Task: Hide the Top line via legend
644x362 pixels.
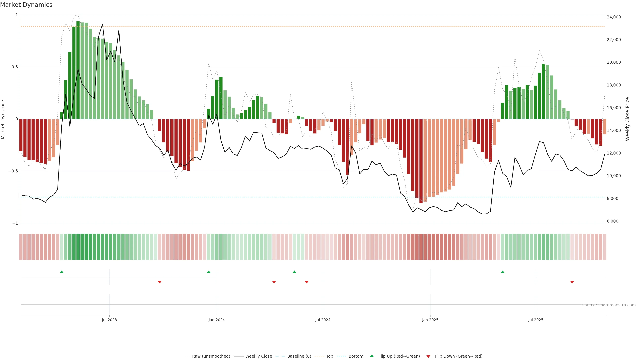Action: pos(330,356)
